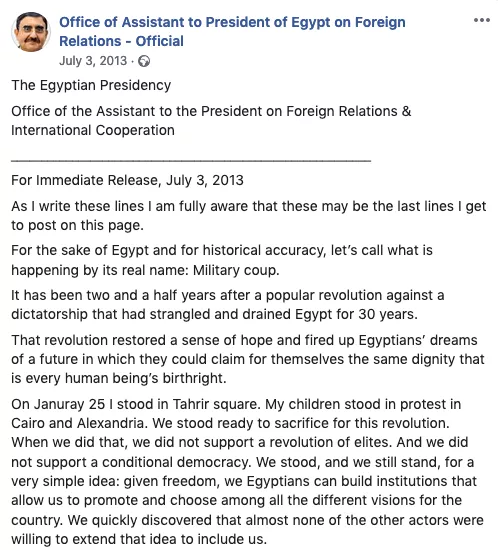
Task: Click the words 'Cairo and Alexandria' in the post
Action: click(x=78, y=423)
